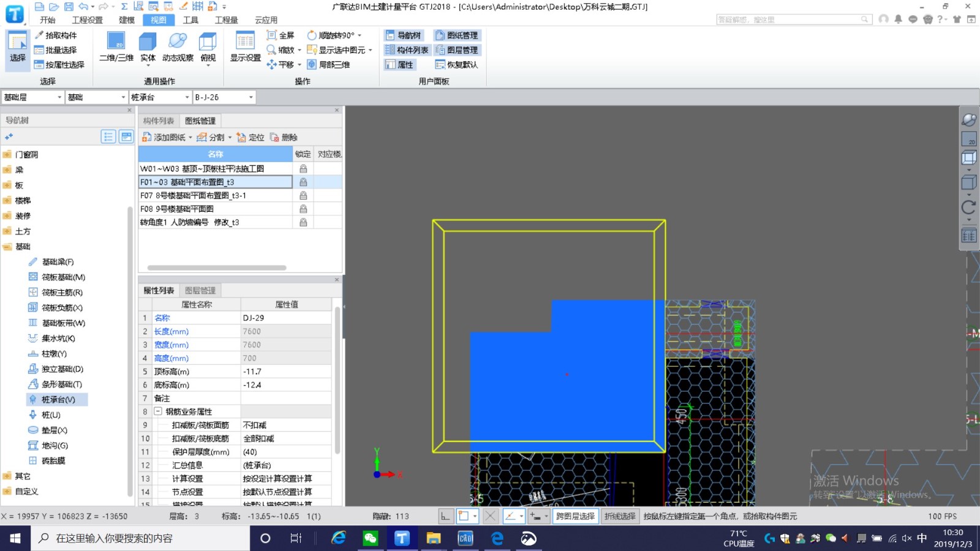Click the 2D icon in right view toolbar
980x551 pixels.
(x=969, y=139)
